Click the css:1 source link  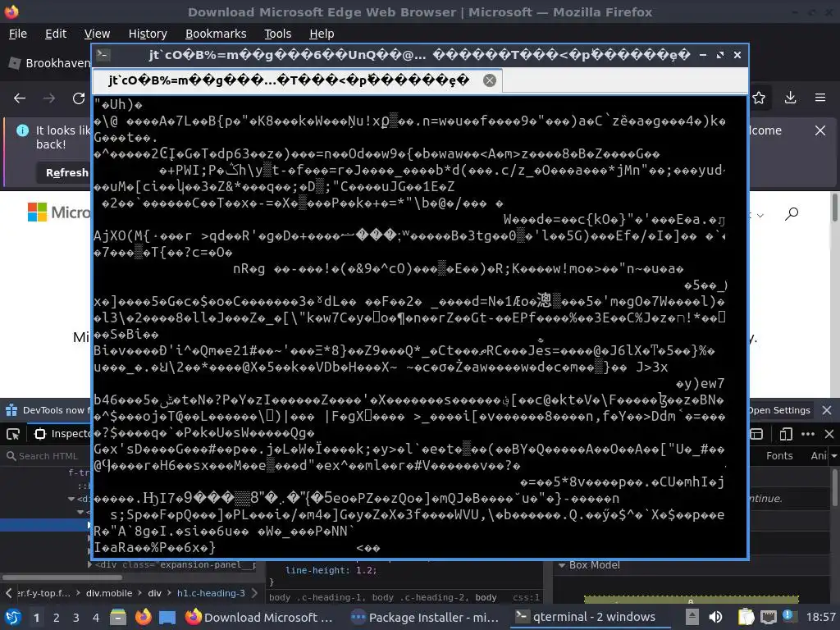click(x=526, y=597)
